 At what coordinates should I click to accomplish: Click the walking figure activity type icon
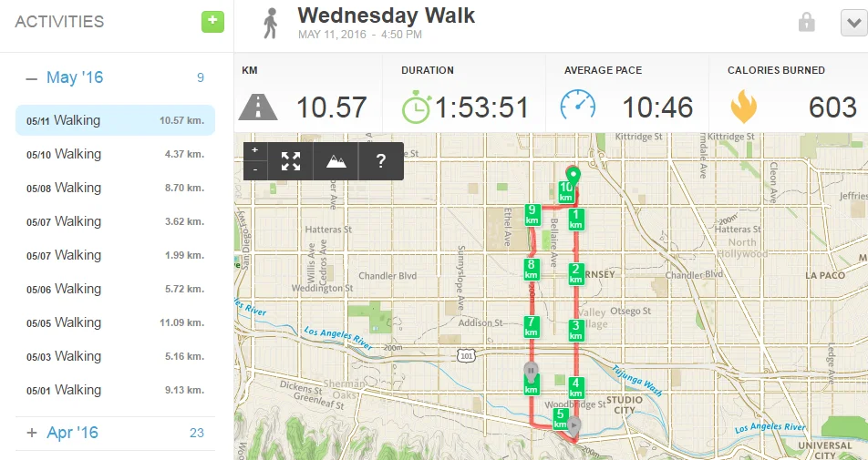[x=270, y=24]
